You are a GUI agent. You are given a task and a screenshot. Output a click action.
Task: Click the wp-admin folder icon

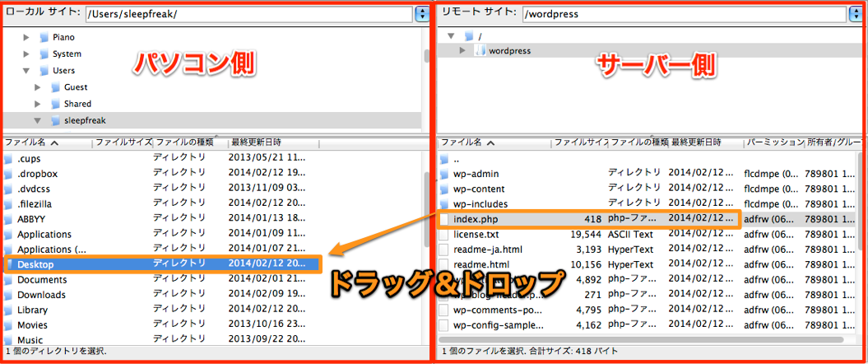[x=444, y=174]
